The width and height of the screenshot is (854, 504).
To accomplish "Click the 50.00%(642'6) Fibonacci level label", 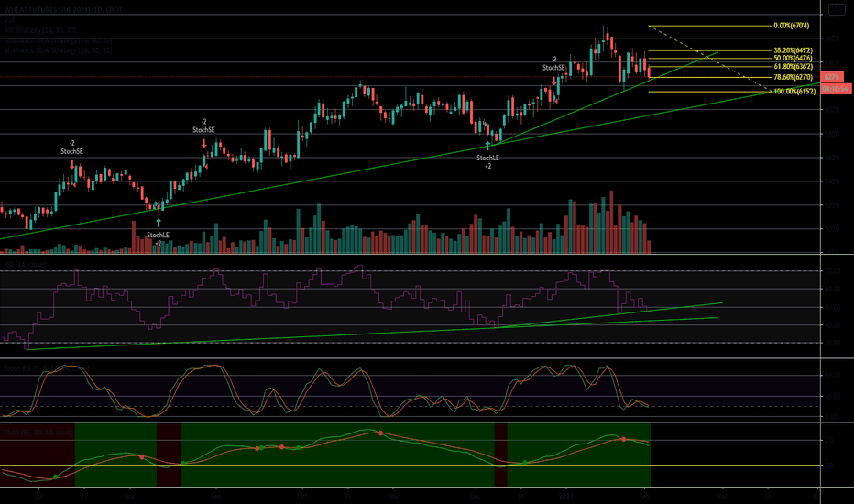I will pyautogui.click(x=793, y=59).
